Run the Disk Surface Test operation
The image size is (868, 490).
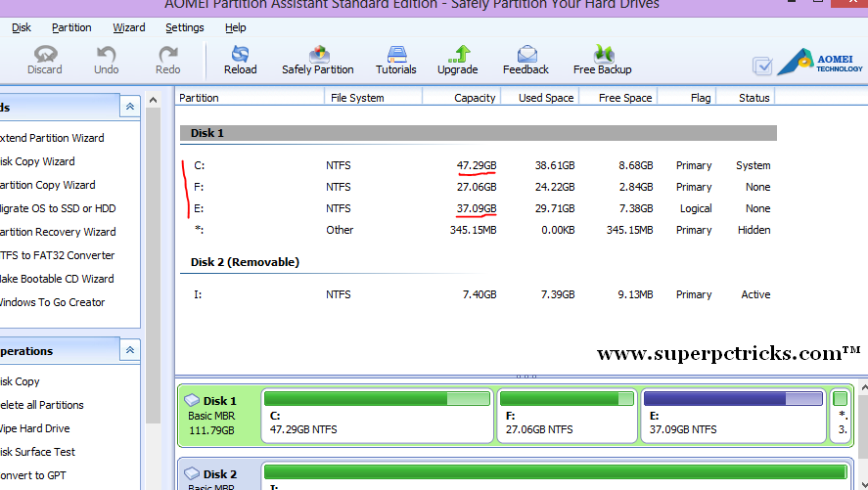(37, 452)
